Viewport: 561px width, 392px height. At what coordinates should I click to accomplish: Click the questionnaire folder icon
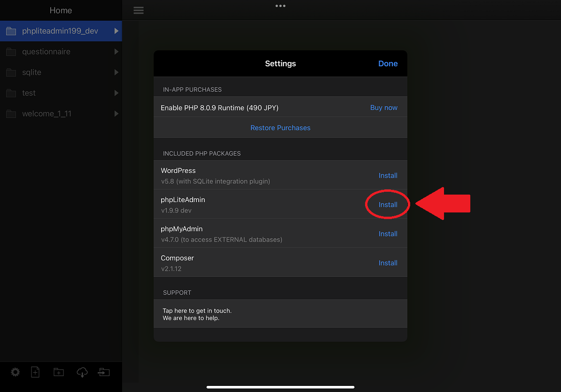coord(11,52)
